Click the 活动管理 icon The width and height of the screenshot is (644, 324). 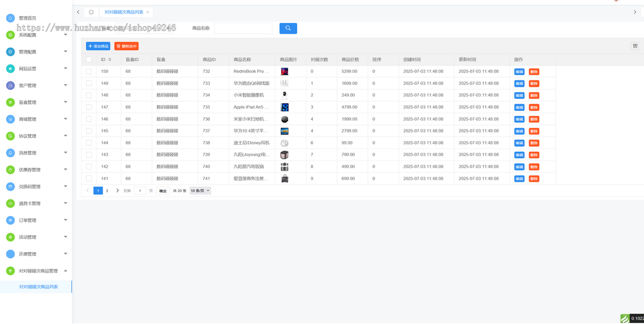pyautogui.click(x=10, y=237)
